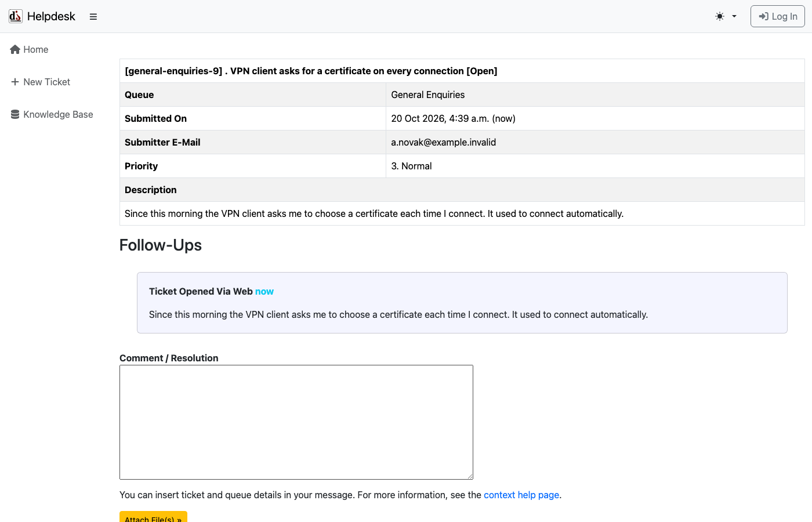Image resolution: width=812 pixels, height=522 pixels.
Task: Select the submitted date '20 Oct 2026'
Action: tap(418, 119)
